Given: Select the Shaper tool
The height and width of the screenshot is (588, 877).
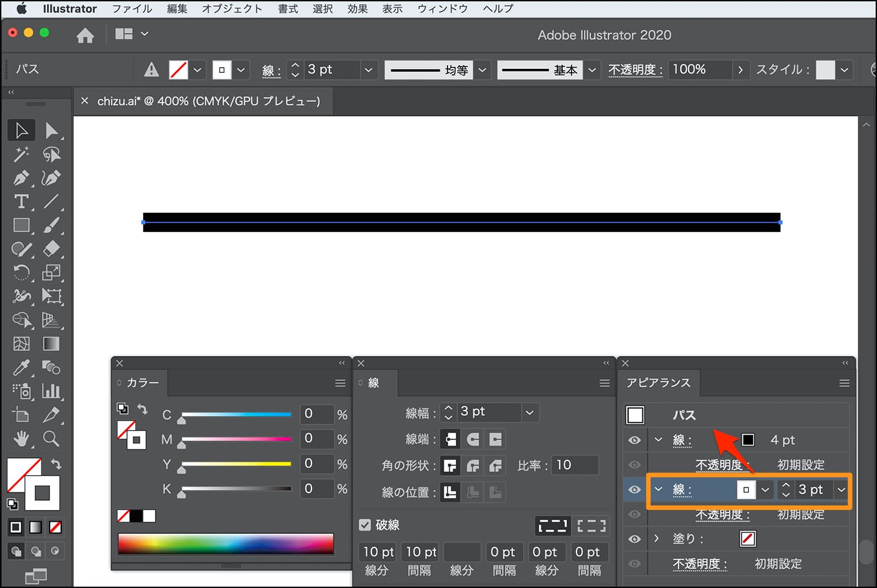Looking at the screenshot, I should [21, 249].
